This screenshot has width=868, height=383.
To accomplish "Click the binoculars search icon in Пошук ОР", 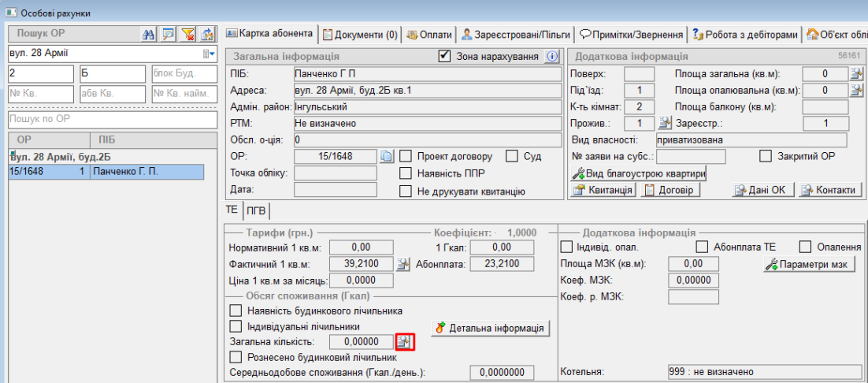I will [147, 35].
